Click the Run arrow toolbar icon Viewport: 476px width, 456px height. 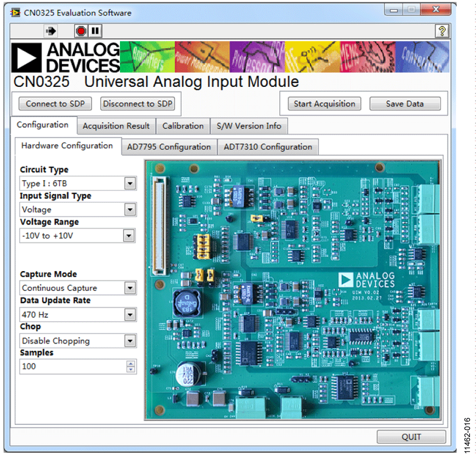[x=51, y=31]
